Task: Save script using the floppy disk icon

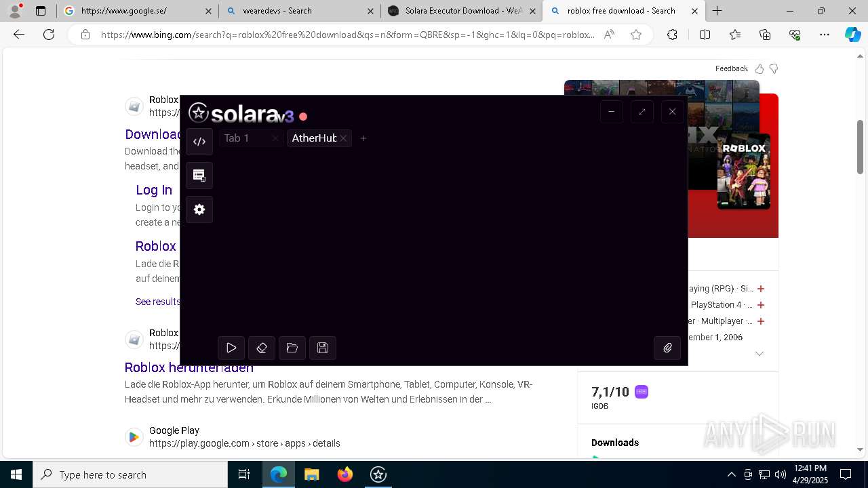Action: coord(323,348)
